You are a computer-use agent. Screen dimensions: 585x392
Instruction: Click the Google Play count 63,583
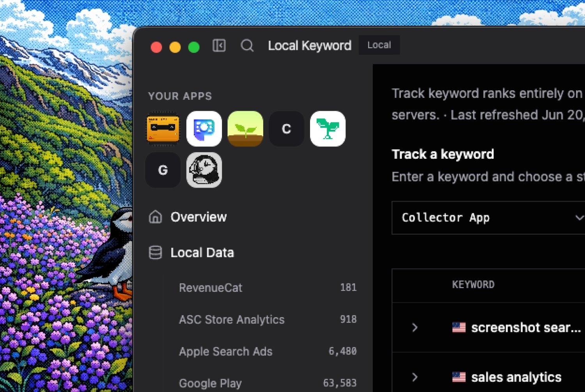pos(340,383)
